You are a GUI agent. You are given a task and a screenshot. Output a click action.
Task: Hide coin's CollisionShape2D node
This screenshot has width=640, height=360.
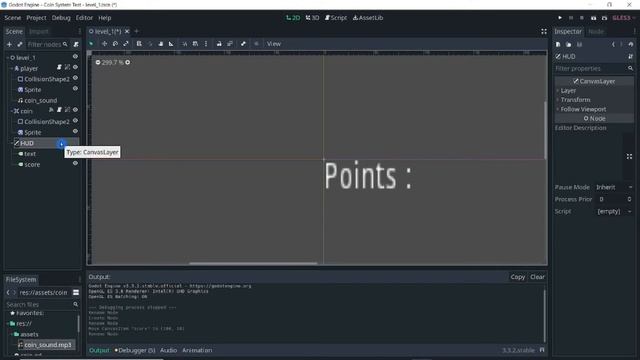(75, 121)
